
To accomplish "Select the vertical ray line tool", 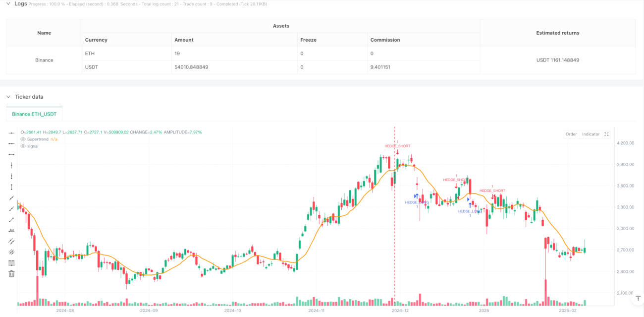I will click(12, 176).
